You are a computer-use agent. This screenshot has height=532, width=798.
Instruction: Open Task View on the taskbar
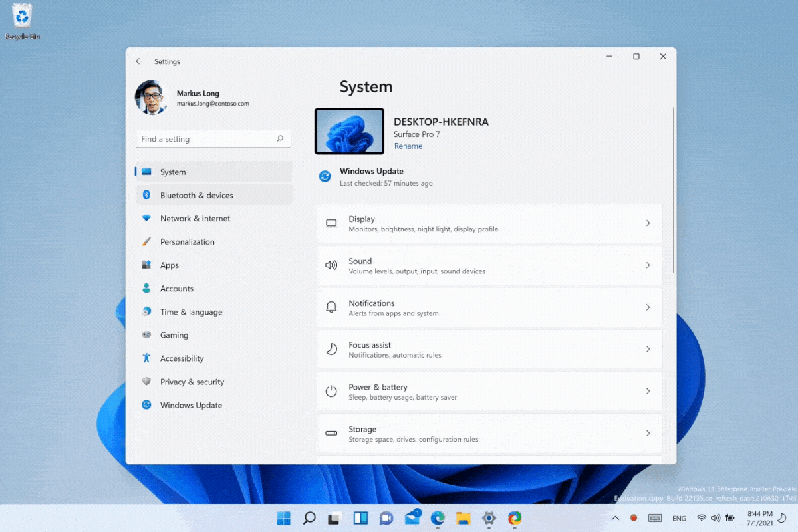335,518
